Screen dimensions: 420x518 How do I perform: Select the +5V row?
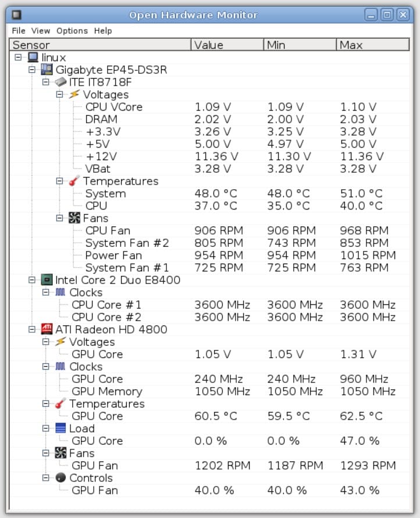point(209,144)
